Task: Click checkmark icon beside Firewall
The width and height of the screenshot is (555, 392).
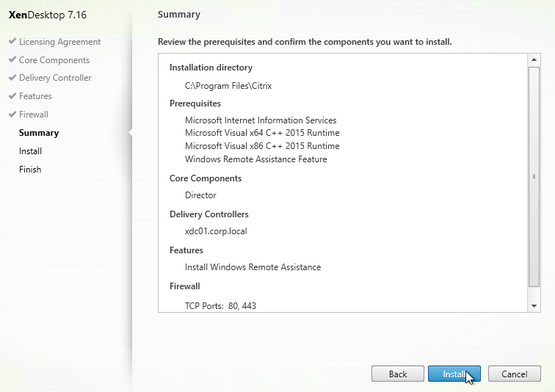Action: [12, 114]
